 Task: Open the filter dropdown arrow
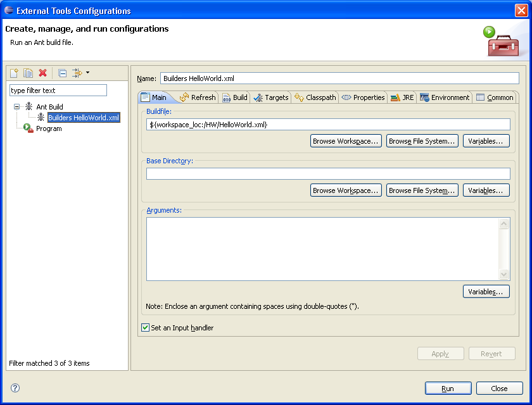[87, 73]
